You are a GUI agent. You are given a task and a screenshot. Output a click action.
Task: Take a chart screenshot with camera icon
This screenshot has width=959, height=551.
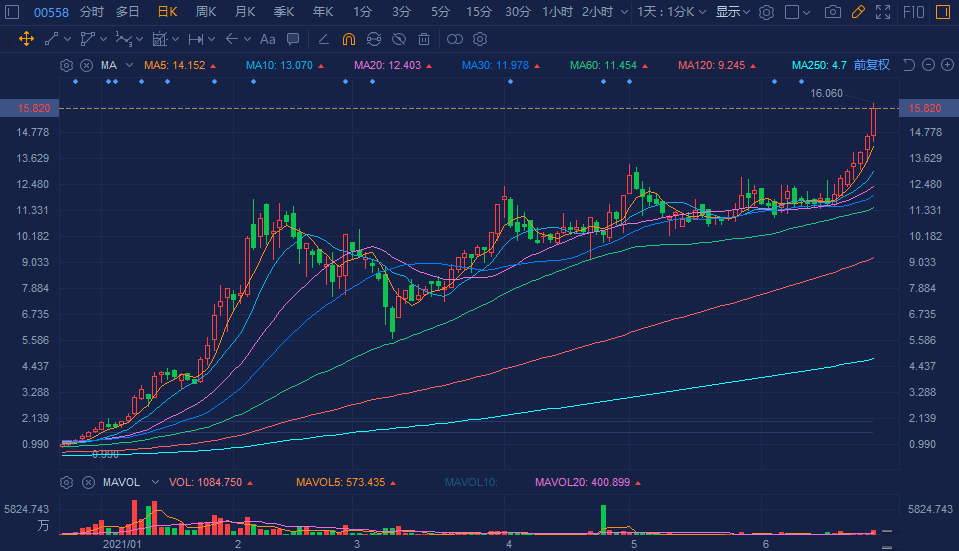[x=832, y=12]
